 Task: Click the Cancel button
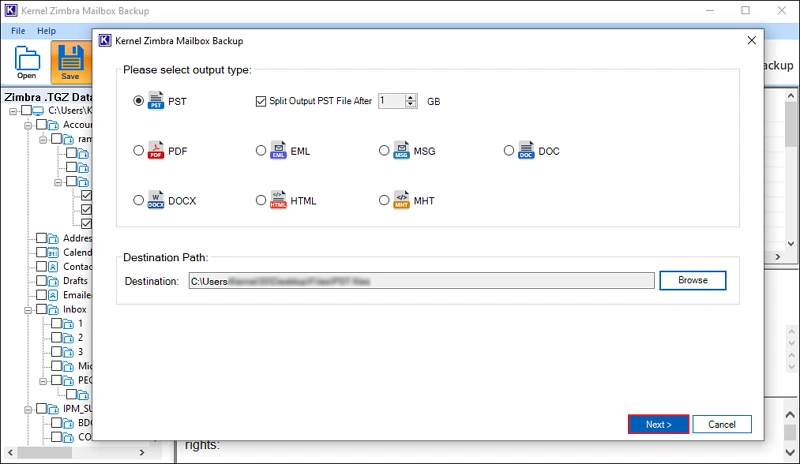click(722, 424)
